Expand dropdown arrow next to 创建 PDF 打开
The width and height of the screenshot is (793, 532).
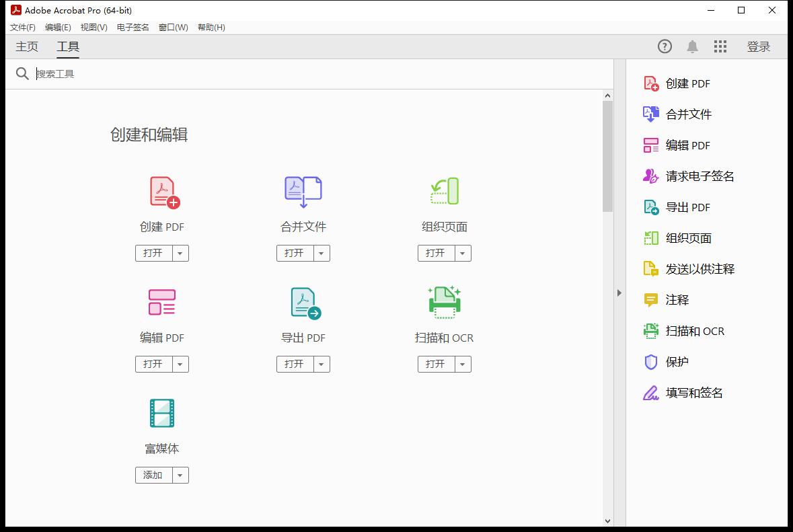pos(180,254)
